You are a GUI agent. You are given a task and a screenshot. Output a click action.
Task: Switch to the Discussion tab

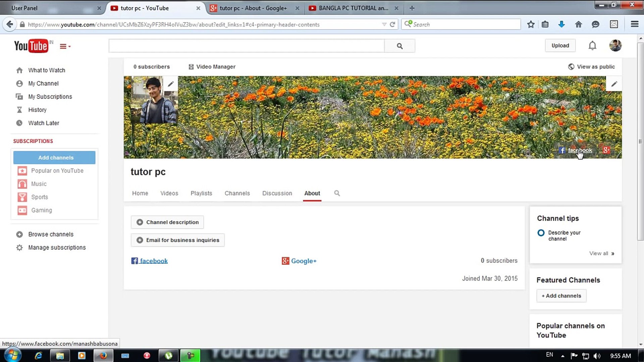(x=277, y=193)
